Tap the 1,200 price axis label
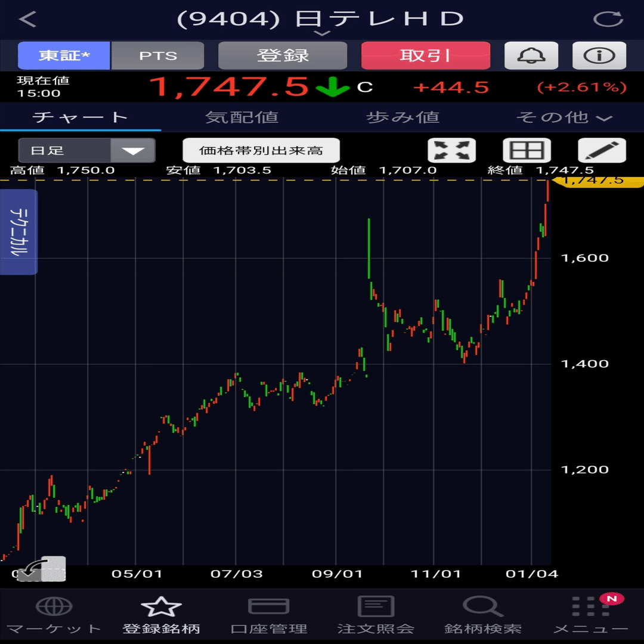The image size is (644, 644). 584,469
